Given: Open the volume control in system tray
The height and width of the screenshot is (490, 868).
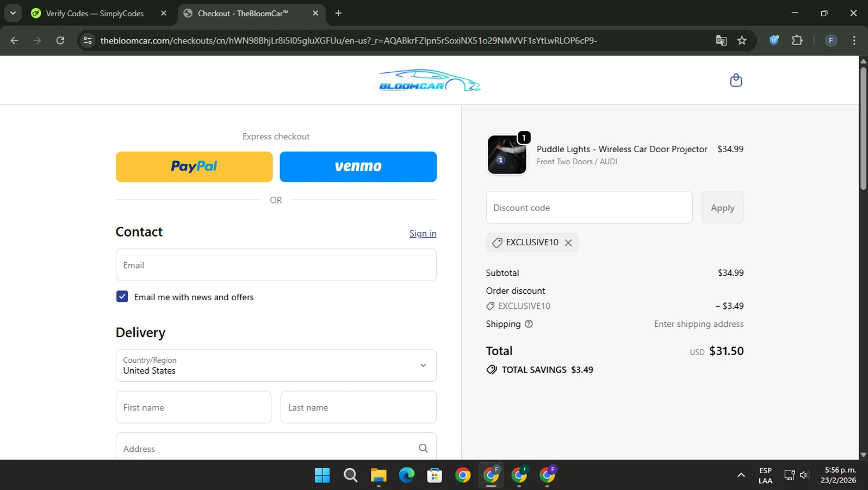Looking at the screenshot, I should 804,476.
